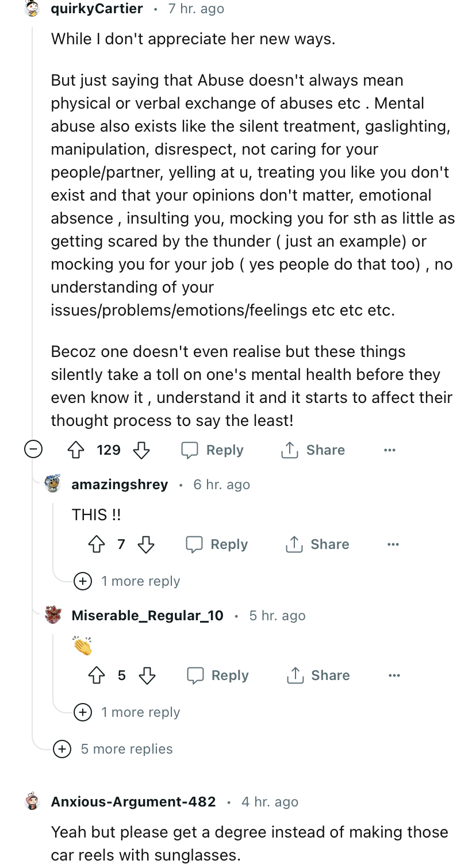476x868 pixels.
Task: Click Miserable_Regular_10's avatar image
Action: [53, 616]
